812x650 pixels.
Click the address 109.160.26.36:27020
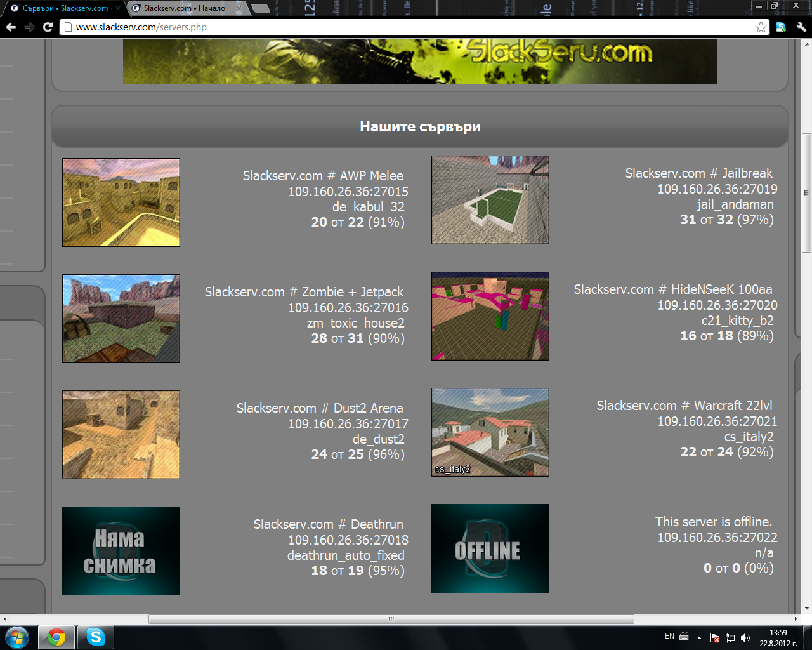pos(717,305)
